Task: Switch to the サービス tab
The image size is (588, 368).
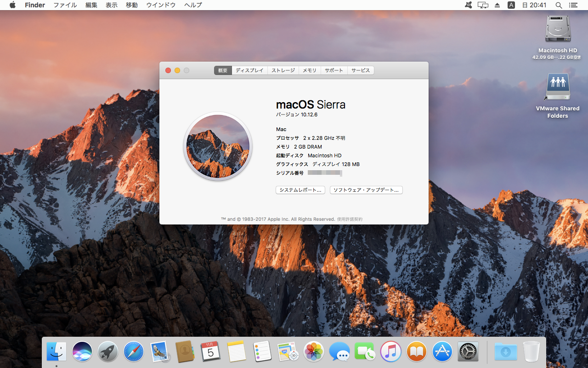Action: [361, 70]
